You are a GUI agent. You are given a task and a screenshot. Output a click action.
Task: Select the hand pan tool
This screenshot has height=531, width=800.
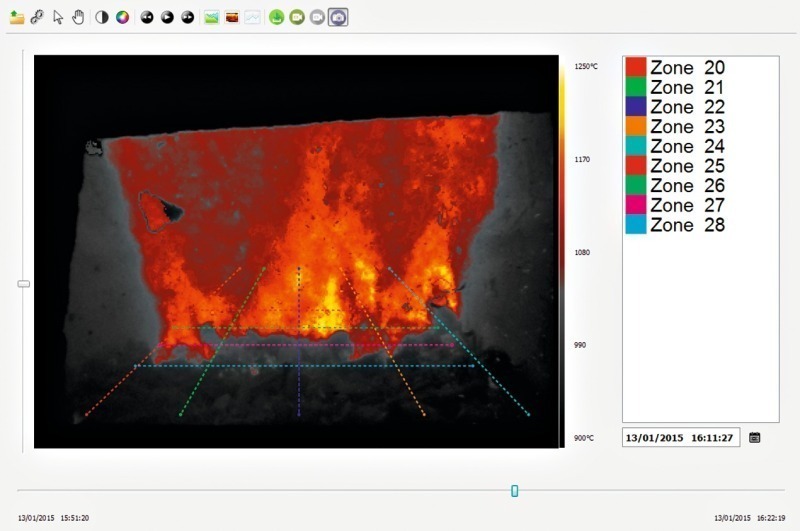78,17
